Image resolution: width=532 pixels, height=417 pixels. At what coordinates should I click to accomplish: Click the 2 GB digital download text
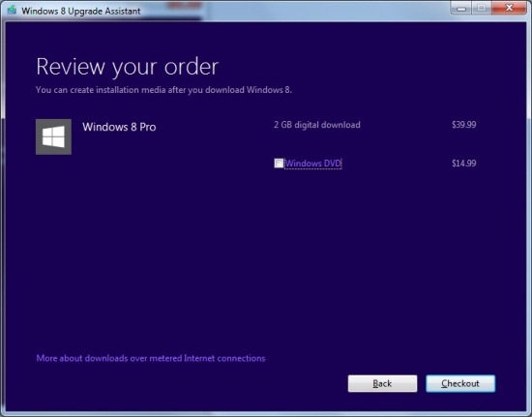[317, 125]
